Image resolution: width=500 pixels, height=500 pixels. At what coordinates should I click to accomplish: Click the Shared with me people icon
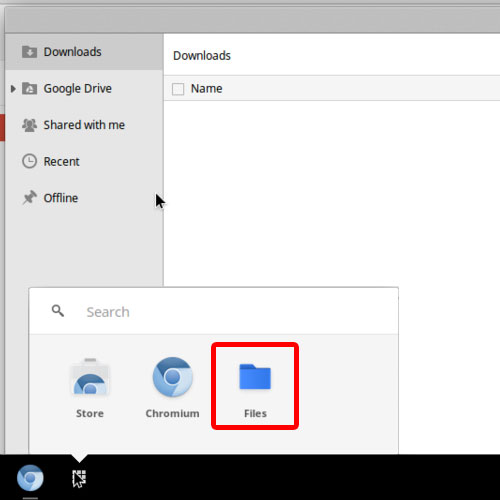[x=29, y=125]
